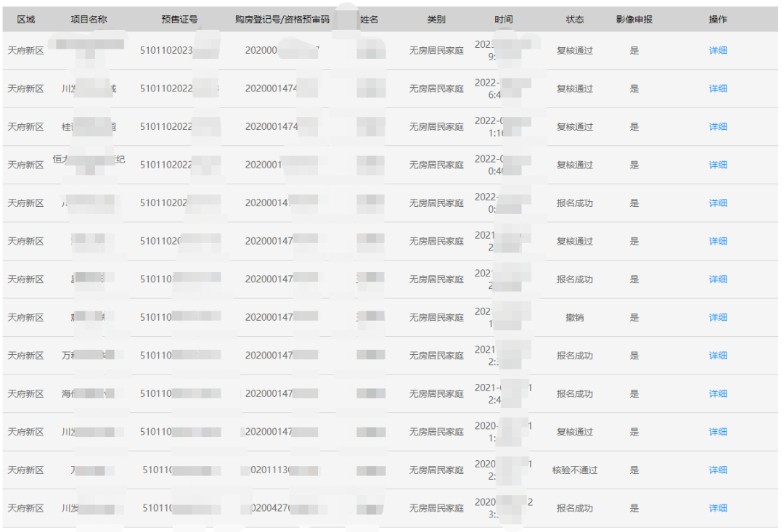Viewport: 784px width, 532px height.
Task: Select 无房居民家庭 in the 核验不通过 row
Action: pyautogui.click(x=436, y=470)
